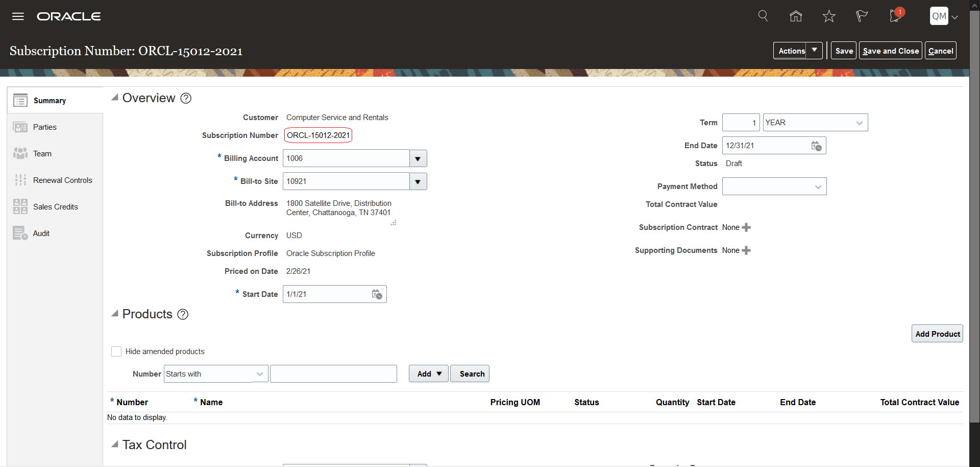The height and width of the screenshot is (467, 980).
Task: Collapse the Tax Control section
Action: pyautogui.click(x=115, y=444)
